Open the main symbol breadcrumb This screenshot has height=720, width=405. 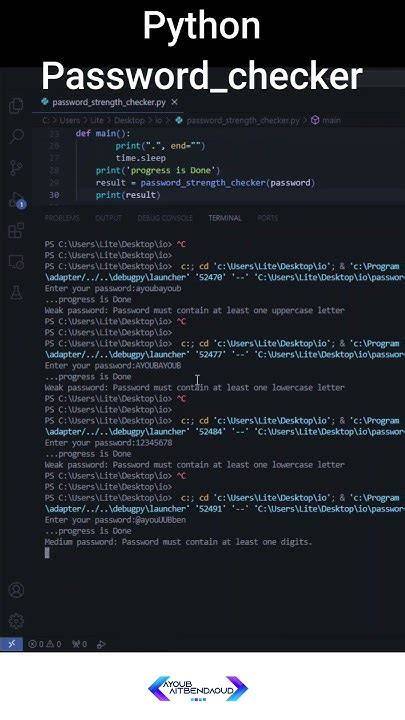click(331, 120)
